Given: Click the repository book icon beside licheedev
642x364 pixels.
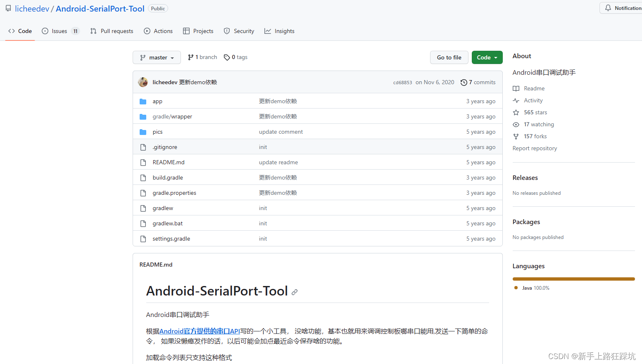Looking at the screenshot, I should click(8, 8).
